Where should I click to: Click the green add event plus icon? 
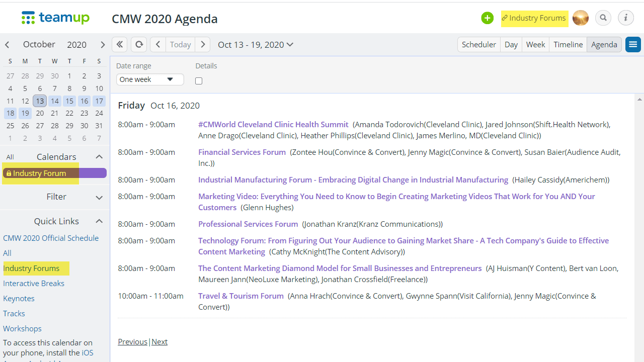487,18
